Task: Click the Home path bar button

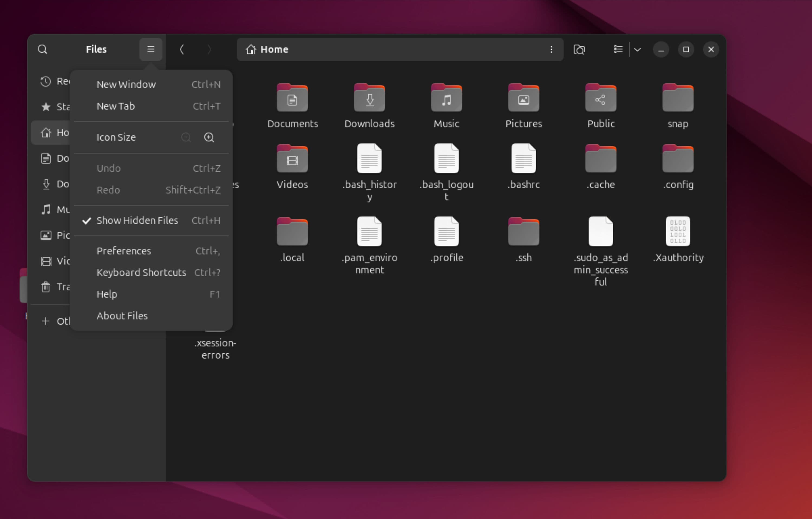Action: [x=268, y=50]
